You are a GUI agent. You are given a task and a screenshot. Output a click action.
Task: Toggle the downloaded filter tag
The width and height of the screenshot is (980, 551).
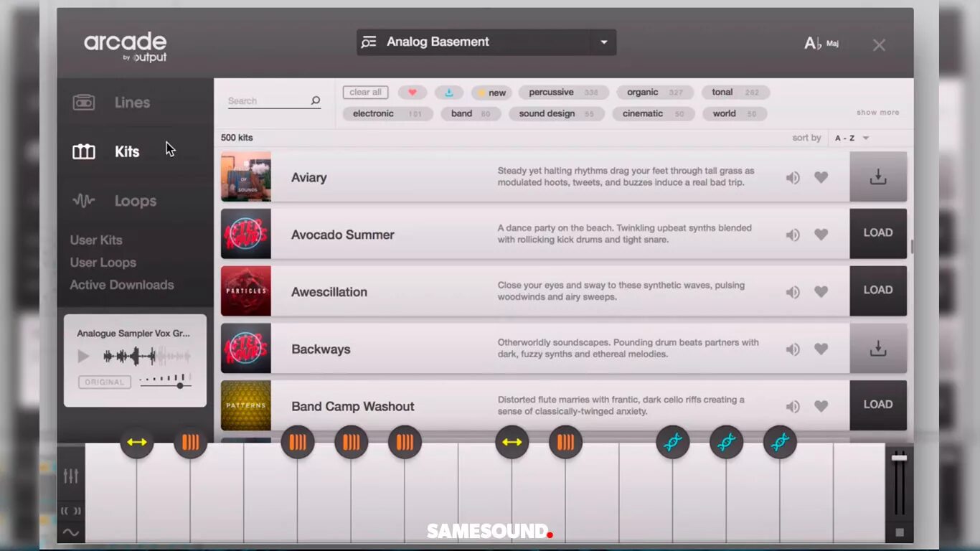[448, 93]
